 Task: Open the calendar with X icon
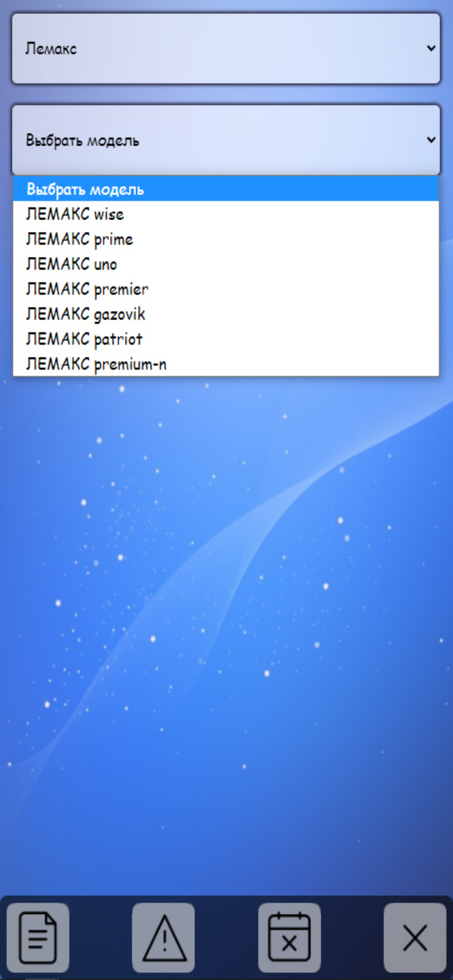[x=289, y=937]
